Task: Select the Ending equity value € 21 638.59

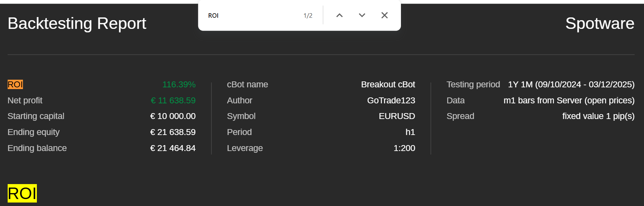Action: tap(173, 132)
